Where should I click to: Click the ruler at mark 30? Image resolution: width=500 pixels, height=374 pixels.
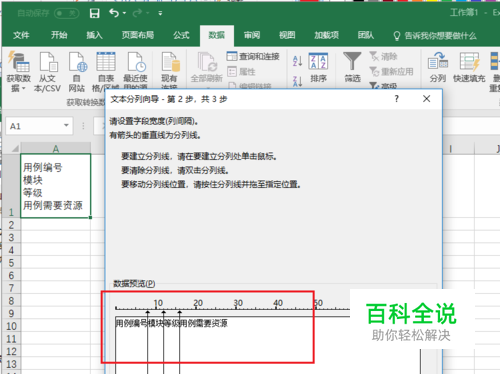point(238,303)
